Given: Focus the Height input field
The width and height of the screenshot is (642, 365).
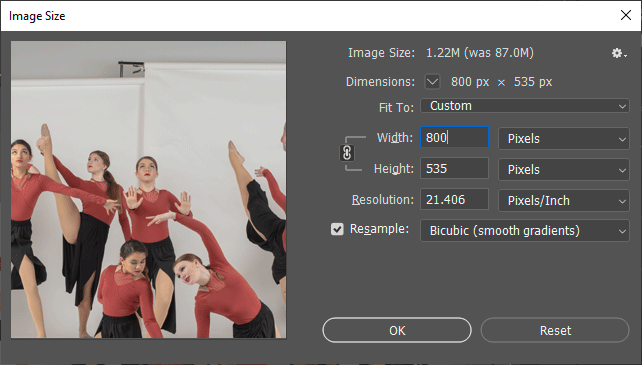Looking at the screenshot, I should (x=454, y=168).
